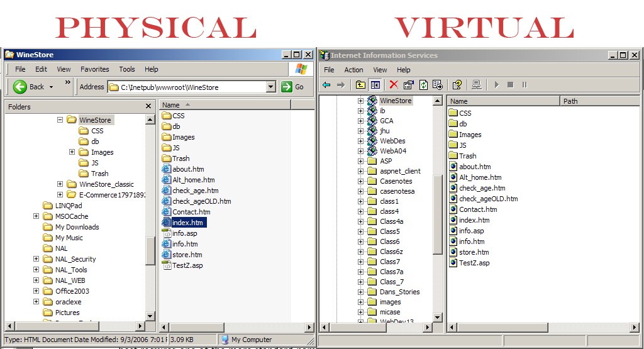This screenshot has width=644, height=349.
Task: Open the Tools menu in Explorer
Action: point(127,69)
